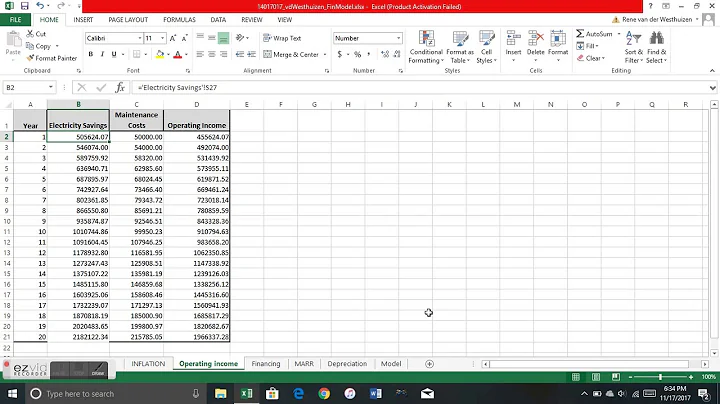This screenshot has width=720, height=404.
Task: Increase font size with the larger A icon
Action: pos(173,38)
